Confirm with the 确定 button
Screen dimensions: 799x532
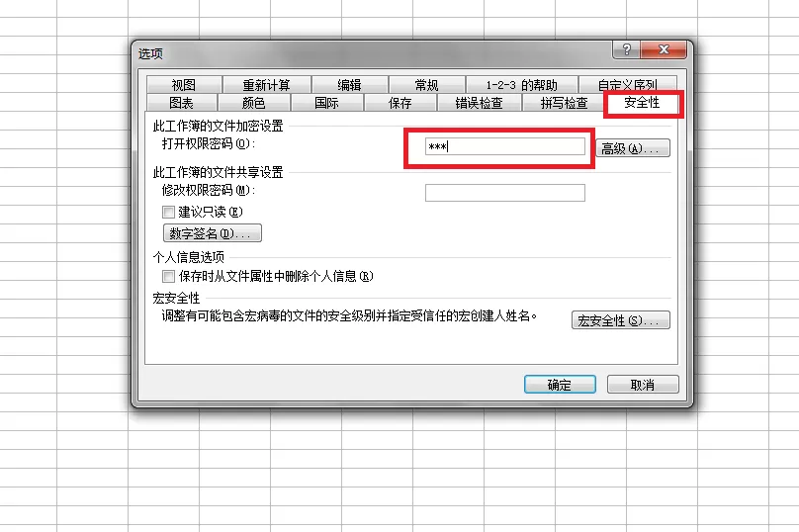(560, 385)
